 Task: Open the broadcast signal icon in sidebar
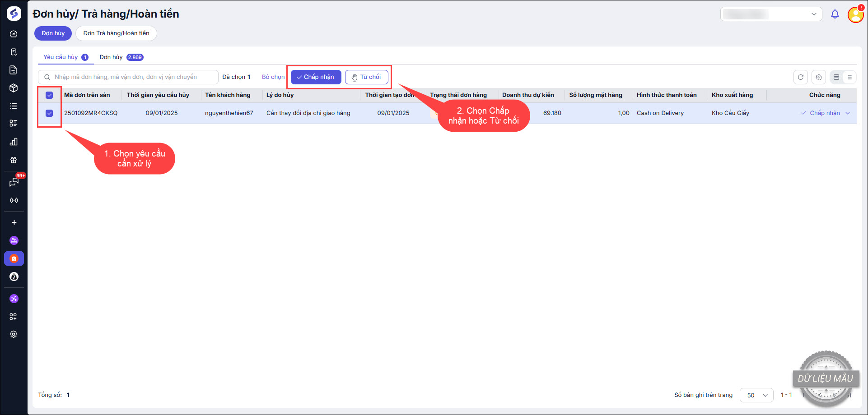[14, 200]
